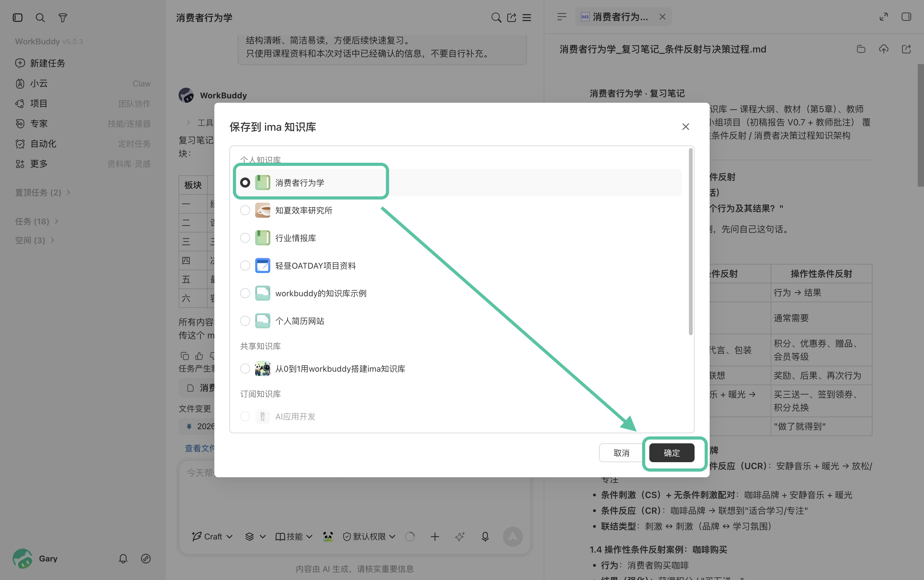Viewport: 924px width, 580px height.
Task: Toggle the left sidebar panel icon
Action: click(x=18, y=18)
